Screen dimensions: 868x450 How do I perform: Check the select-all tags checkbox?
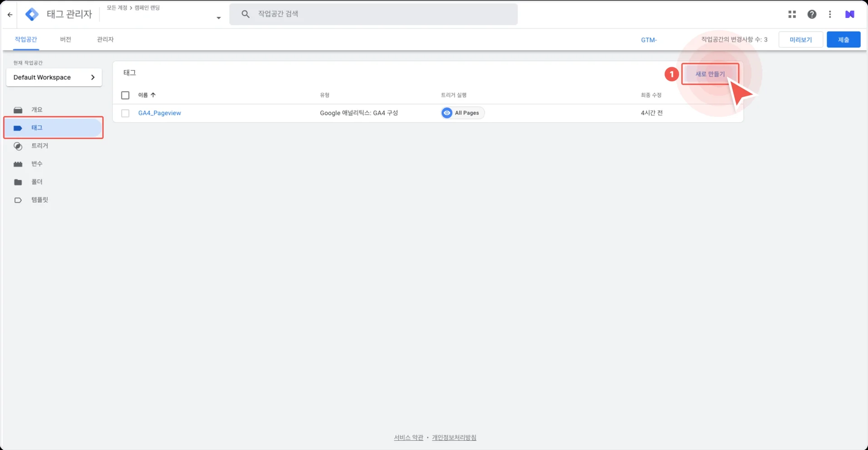125,95
